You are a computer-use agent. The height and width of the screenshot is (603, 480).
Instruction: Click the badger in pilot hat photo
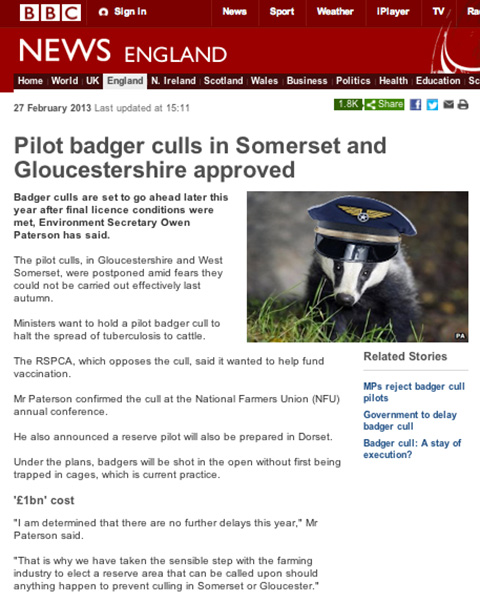(x=357, y=267)
